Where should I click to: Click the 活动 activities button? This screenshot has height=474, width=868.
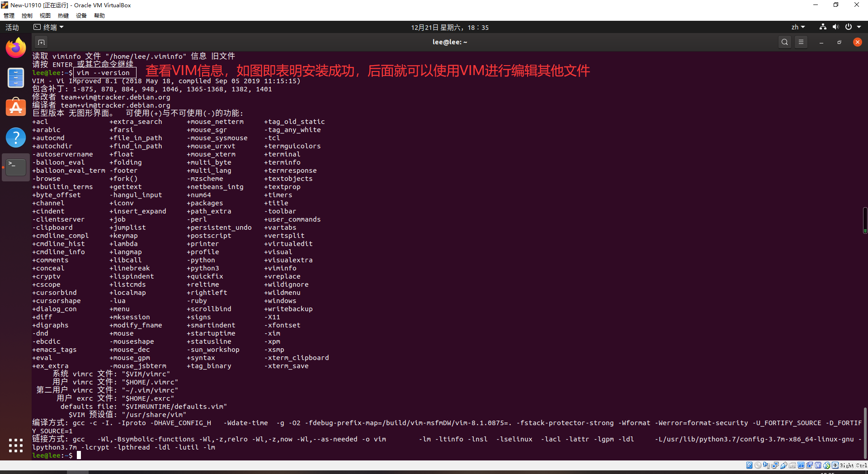pos(12,28)
